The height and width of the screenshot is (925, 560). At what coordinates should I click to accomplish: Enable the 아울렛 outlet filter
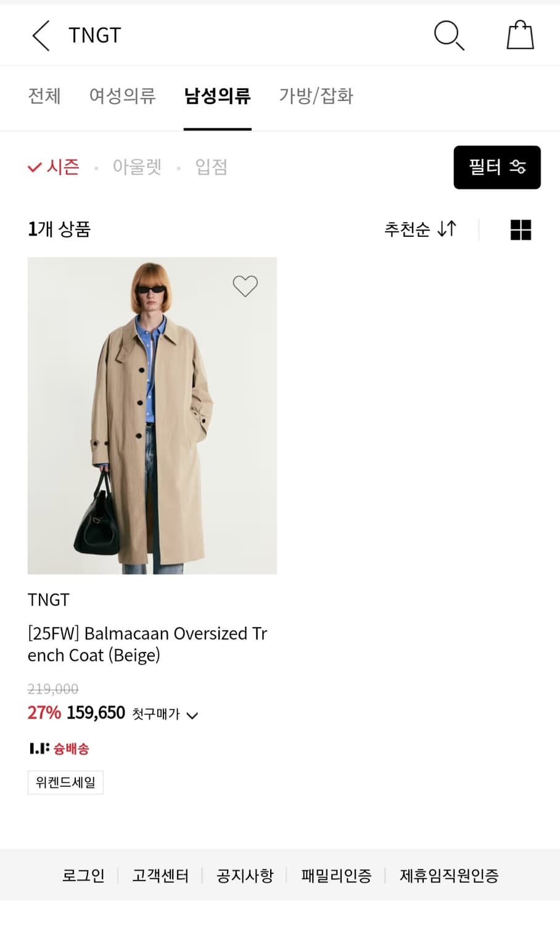[x=137, y=167]
